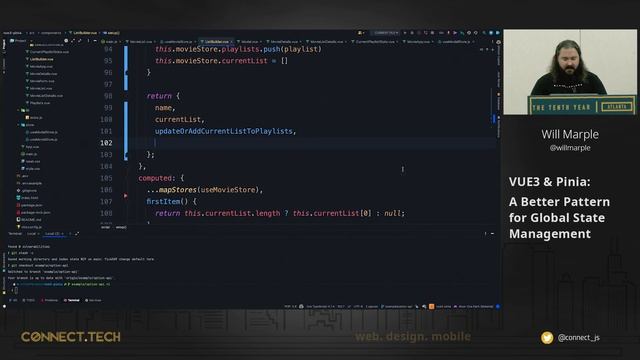Click Vue TypeScript version in status bar
The height and width of the screenshot is (360, 640).
pos(320,307)
